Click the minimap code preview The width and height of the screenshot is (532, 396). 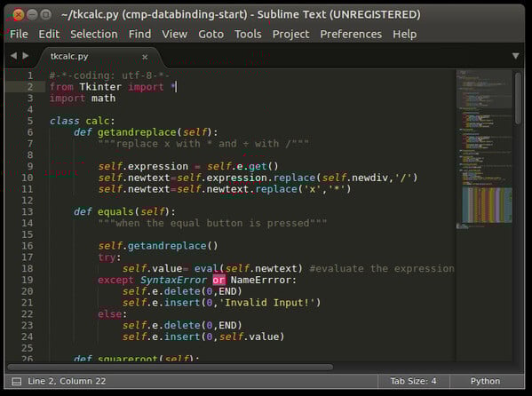point(484,149)
